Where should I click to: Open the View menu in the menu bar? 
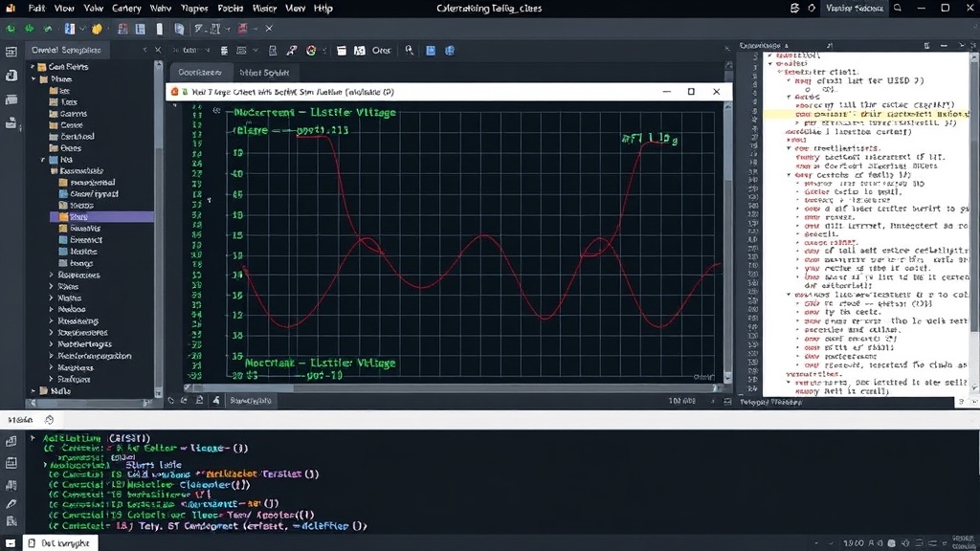click(x=64, y=8)
